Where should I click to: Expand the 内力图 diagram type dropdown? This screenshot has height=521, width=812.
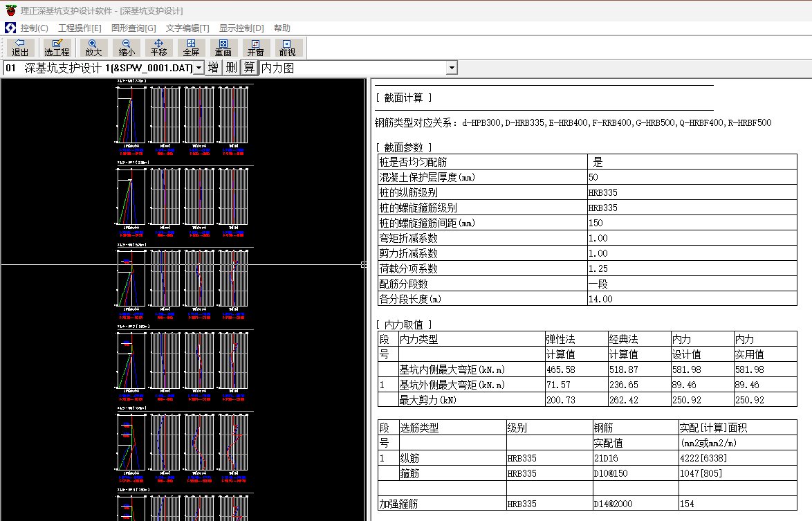pos(452,68)
